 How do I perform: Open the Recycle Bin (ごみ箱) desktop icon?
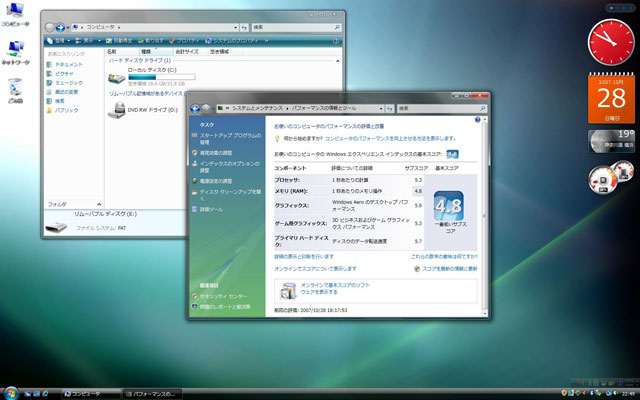(15, 91)
